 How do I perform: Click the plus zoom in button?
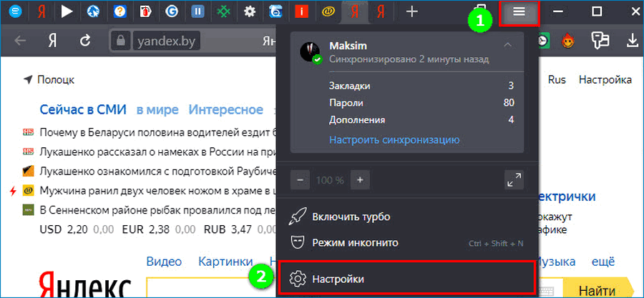[x=360, y=179]
